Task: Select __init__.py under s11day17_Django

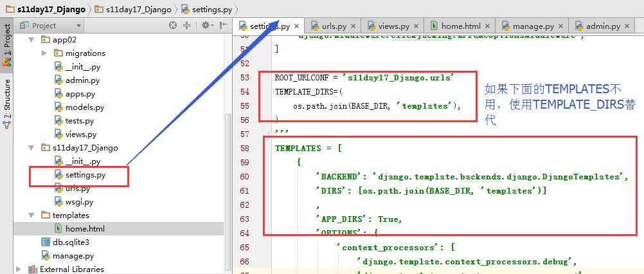Action: [78, 161]
